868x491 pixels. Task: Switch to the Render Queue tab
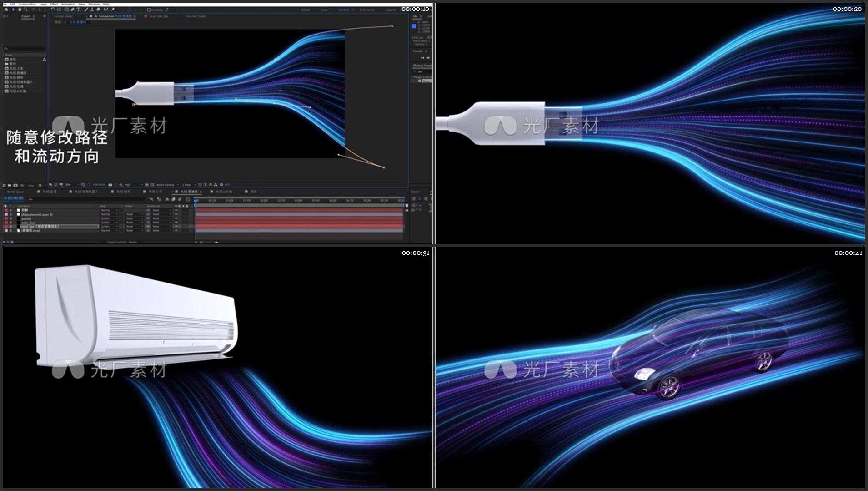(15, 192)
